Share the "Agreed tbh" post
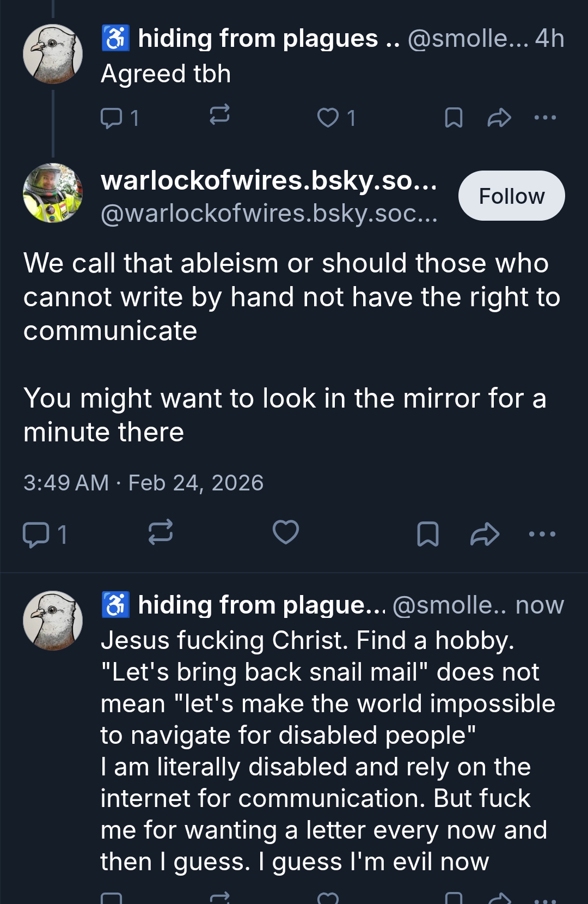 click(x=499, y=118)
